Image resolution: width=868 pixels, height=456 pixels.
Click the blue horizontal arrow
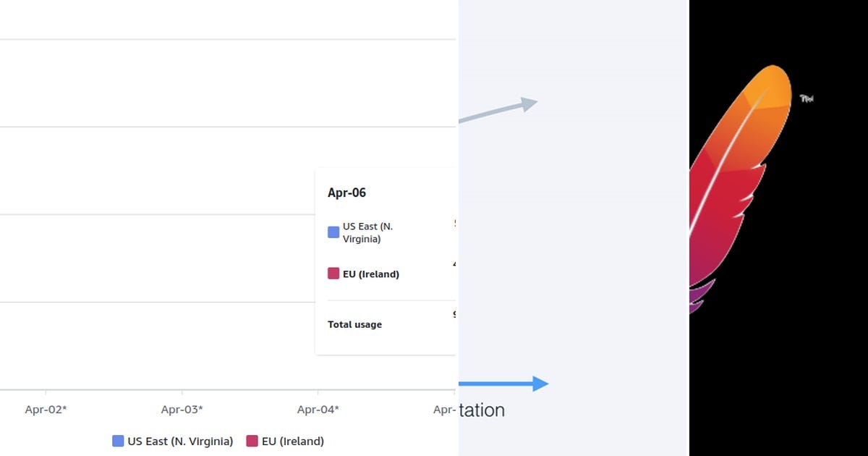[x=503, y=384]
